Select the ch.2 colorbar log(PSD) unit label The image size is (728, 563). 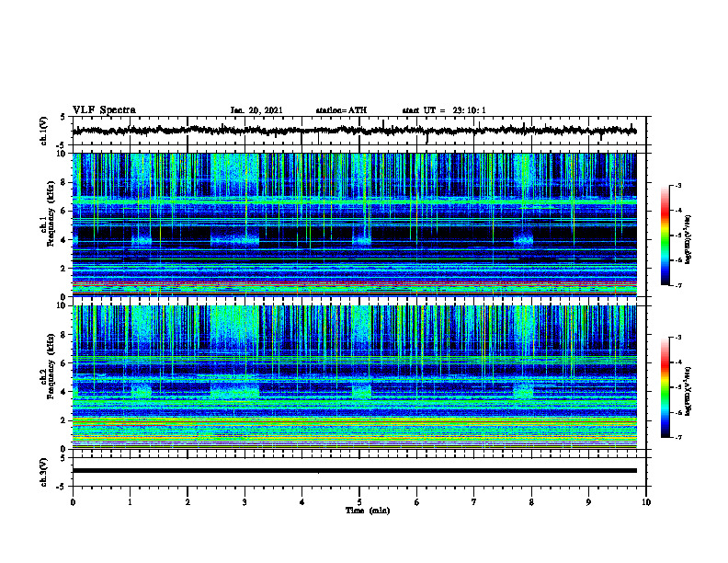pyautogui.click(x=688, y=390)
